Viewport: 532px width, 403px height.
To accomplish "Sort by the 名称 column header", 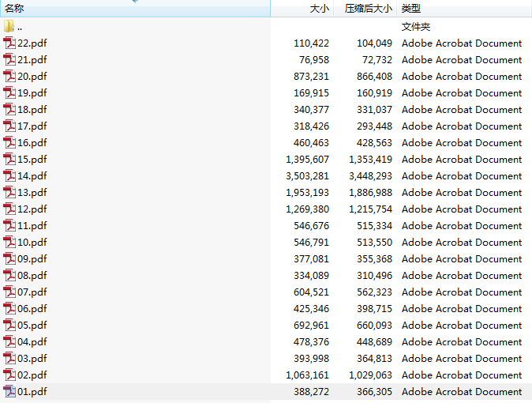I will click(x=135, y=9).
